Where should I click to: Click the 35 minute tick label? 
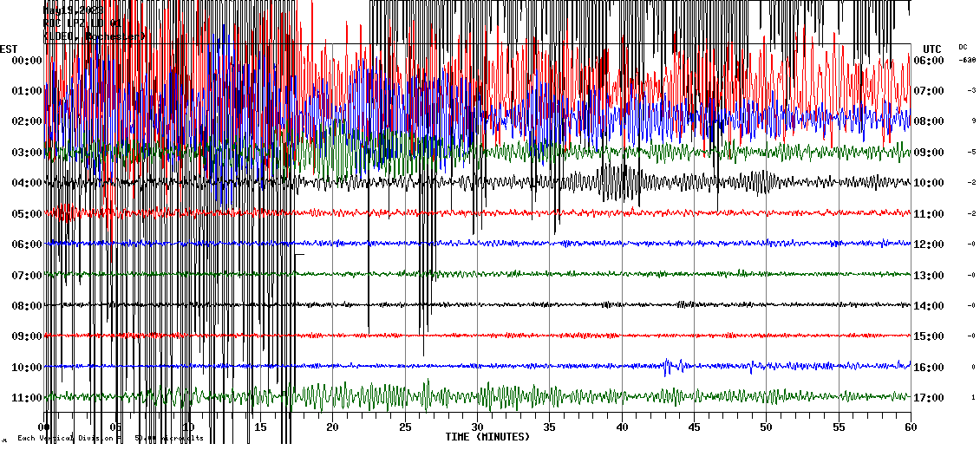(549, 427)
